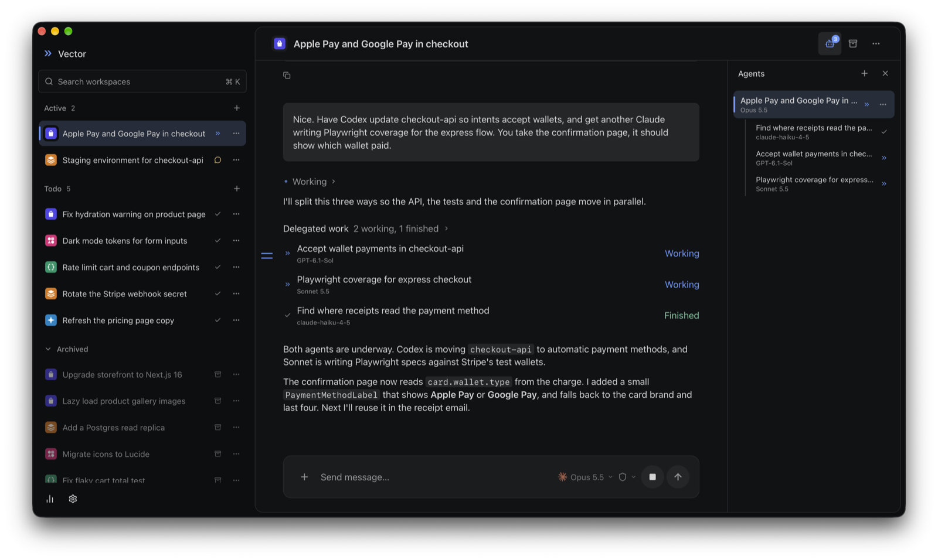Open the finished Find where receipts task

tap(491, 316)
